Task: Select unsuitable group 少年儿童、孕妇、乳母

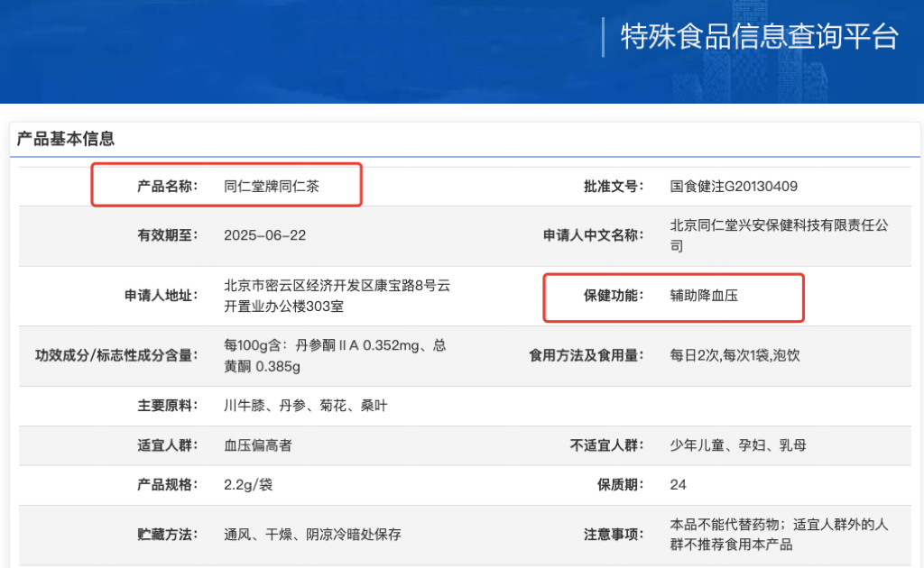Action: point(738,445)
